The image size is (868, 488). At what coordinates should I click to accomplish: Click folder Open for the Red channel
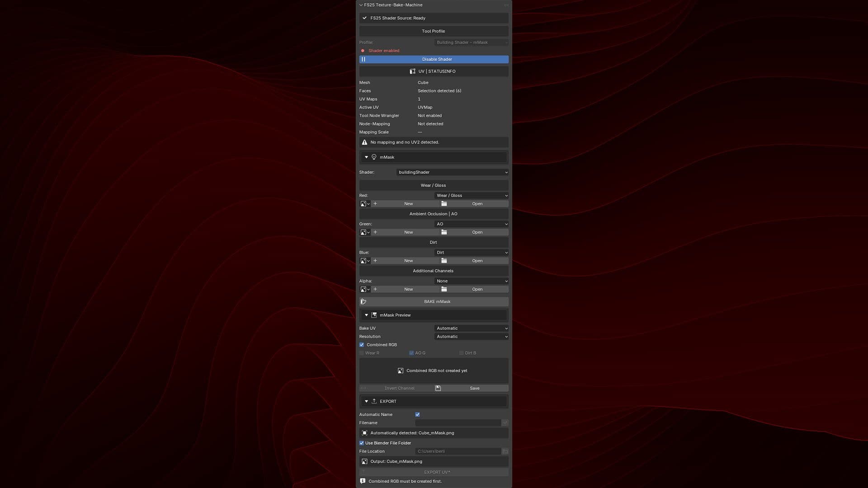pyautogui.click(x=473, y=204)
